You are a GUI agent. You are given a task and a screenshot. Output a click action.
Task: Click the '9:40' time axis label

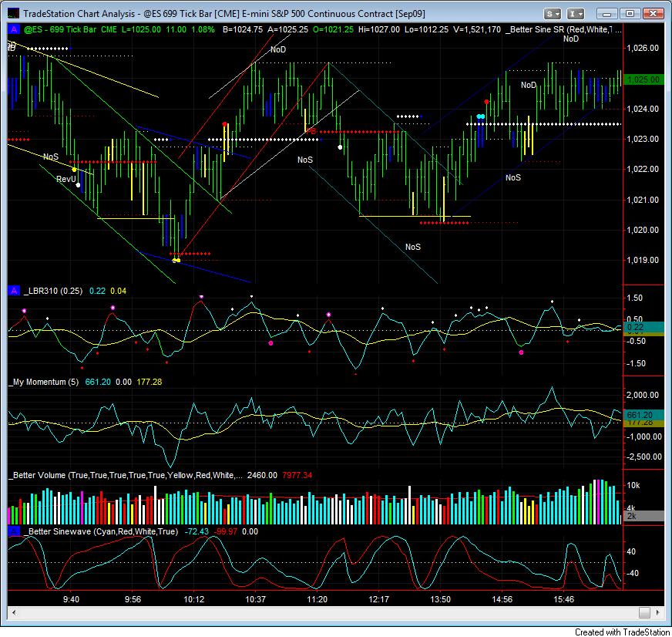71,599
